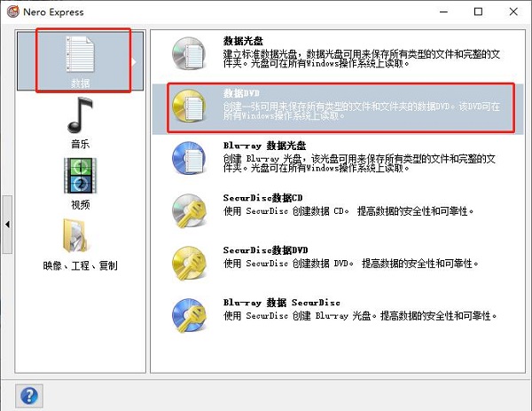The height and width of the screenshot is (411, 532).
Task: Click the 视频 label in the sidebar
Action: coord(80,204)
